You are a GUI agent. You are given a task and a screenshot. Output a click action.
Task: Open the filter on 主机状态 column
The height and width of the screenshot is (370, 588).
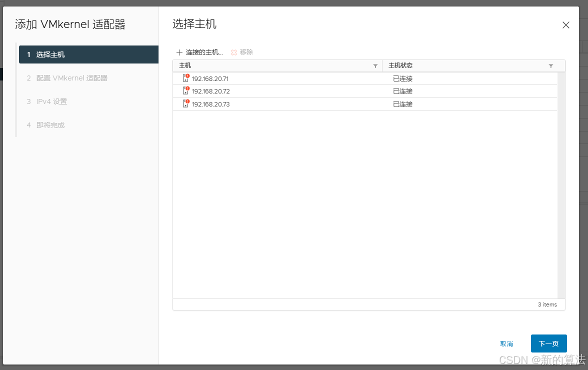coord(551,66)
